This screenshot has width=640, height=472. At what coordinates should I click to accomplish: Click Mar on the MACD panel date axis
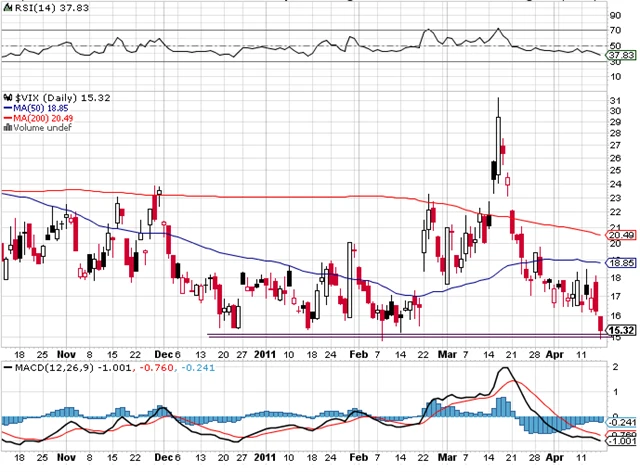[447, 457]
